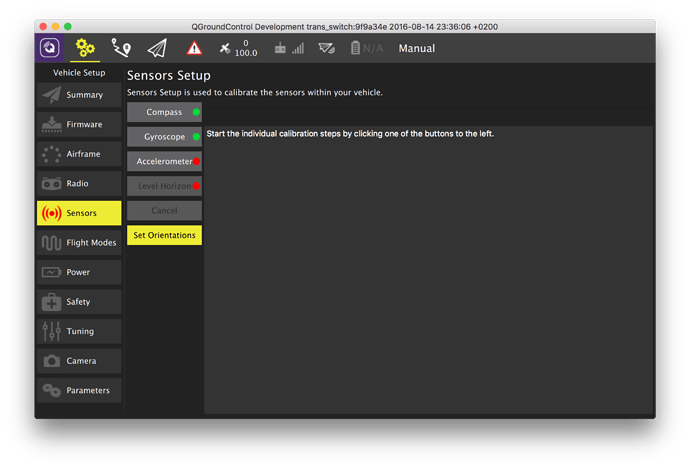
Task: Check RC signal strength indicator
Action: pyautogui.click(x=289, y=48)
